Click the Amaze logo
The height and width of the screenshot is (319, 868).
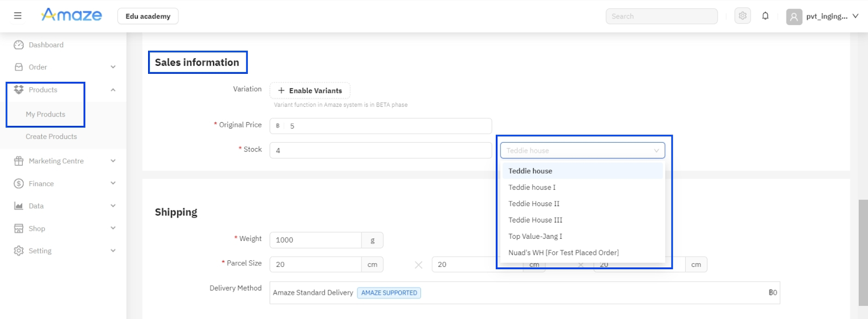click(72, 15)
